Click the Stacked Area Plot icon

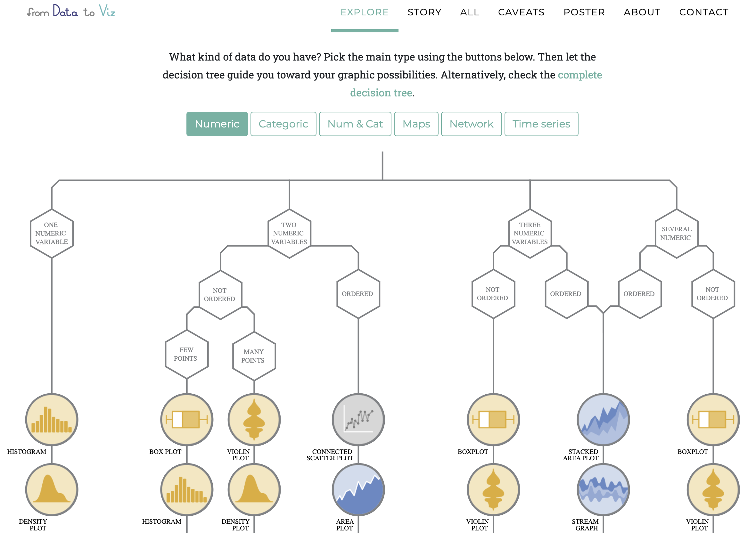(603, 419)
